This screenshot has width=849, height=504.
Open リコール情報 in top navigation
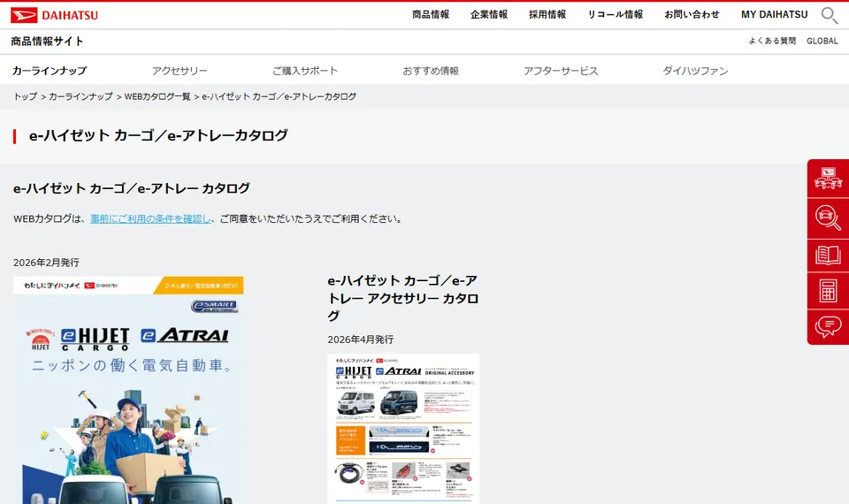tap(616, 15)
